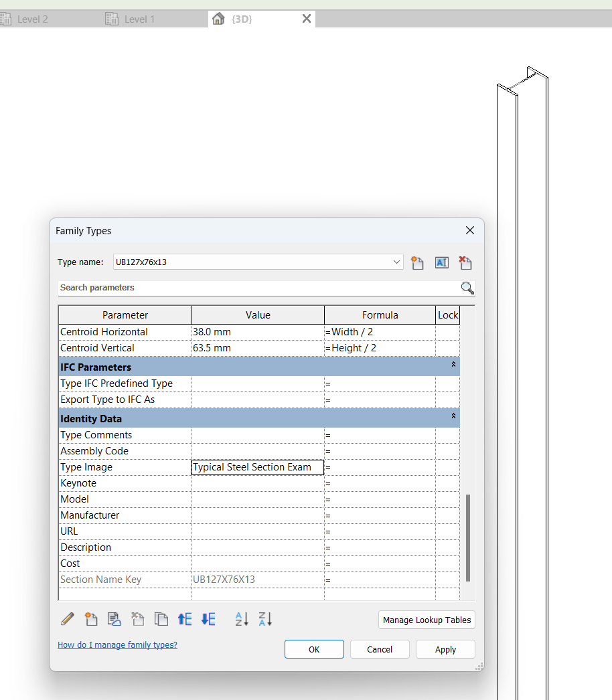Sort parameters in descending order
The width and height of the screenshot is (612, 700).
coord(264,619)
